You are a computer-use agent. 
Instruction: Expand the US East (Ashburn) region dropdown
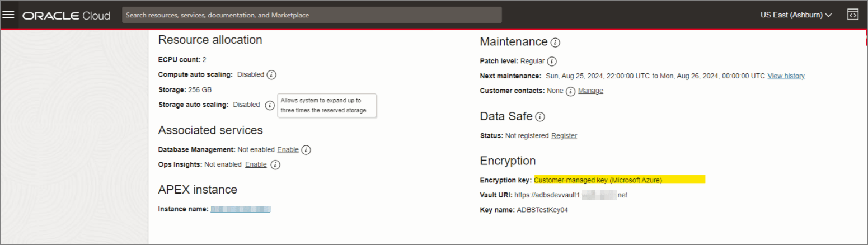point(796,15)
